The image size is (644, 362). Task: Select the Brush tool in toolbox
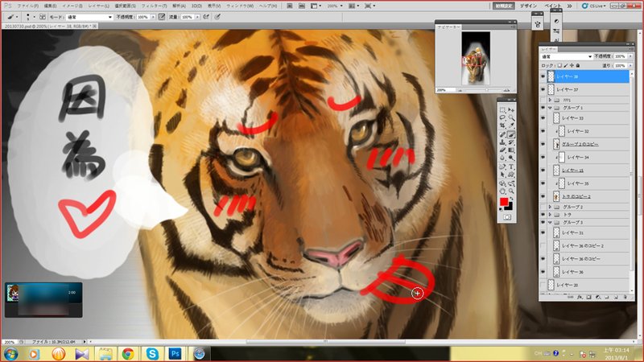click(511, 134)
